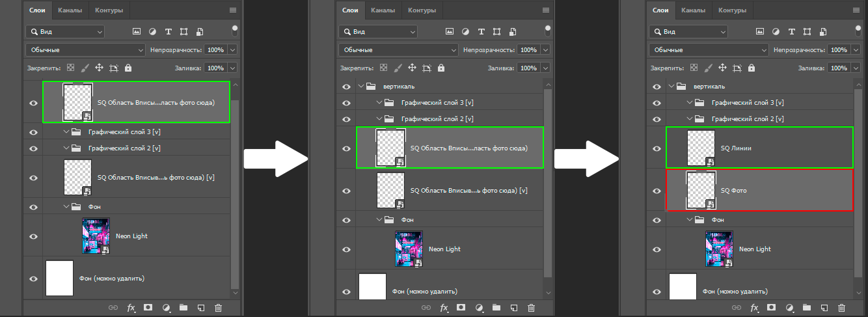Add layer mask in right panel
This screenshot has width=868, height=317.
(772, 307)
